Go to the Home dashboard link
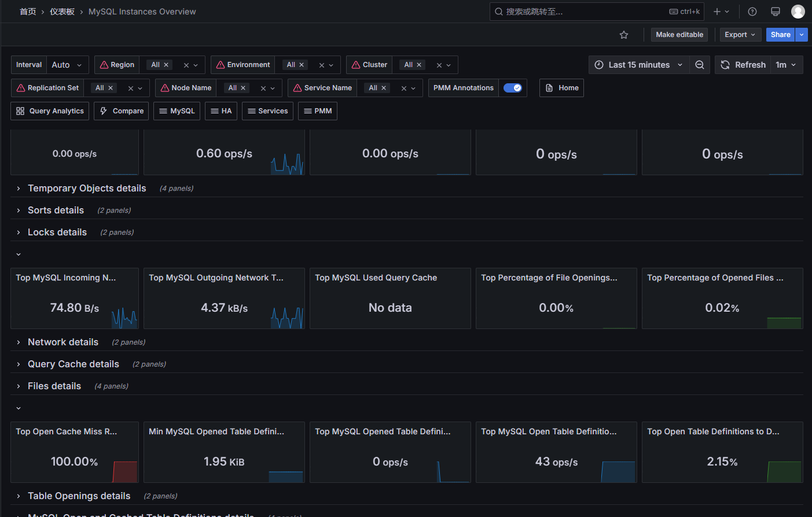 point(561,88)
